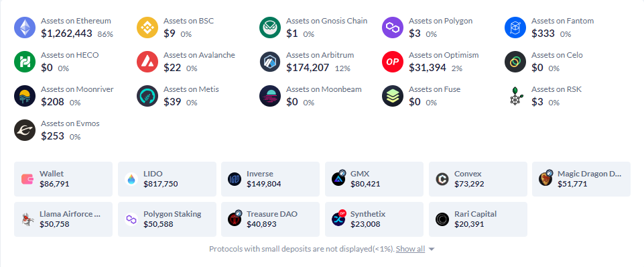
Task: Click the 12% Arbitrum share
Action: tap(342, 68)
